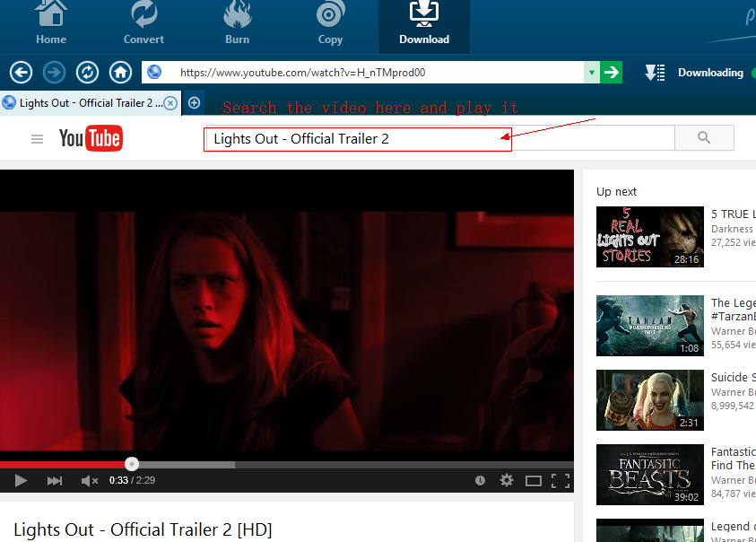Open the Copy module
The height and width of the screenshot is (542, 756).
pos(330,23)
